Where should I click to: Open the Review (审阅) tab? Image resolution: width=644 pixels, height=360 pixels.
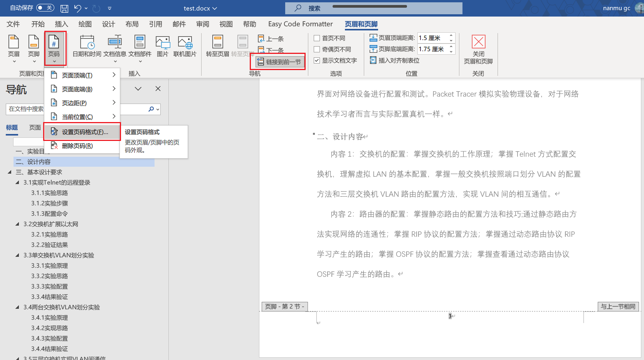[x=202, y=24]
